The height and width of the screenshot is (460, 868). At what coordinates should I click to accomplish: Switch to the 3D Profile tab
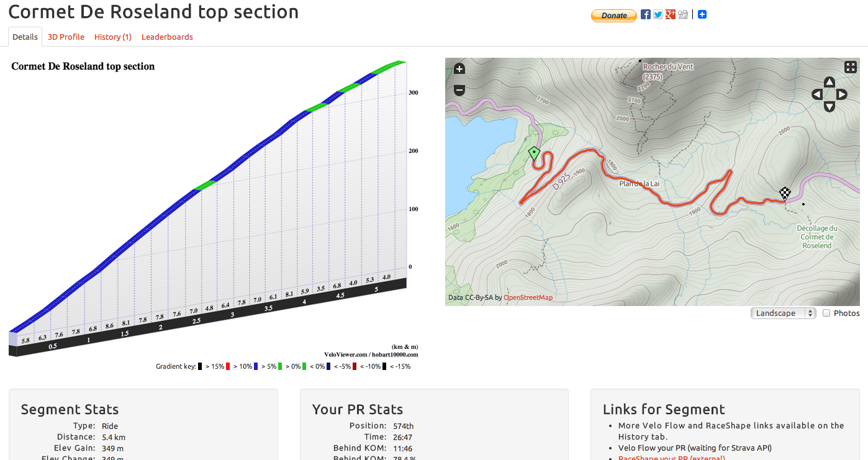(66, 37)
